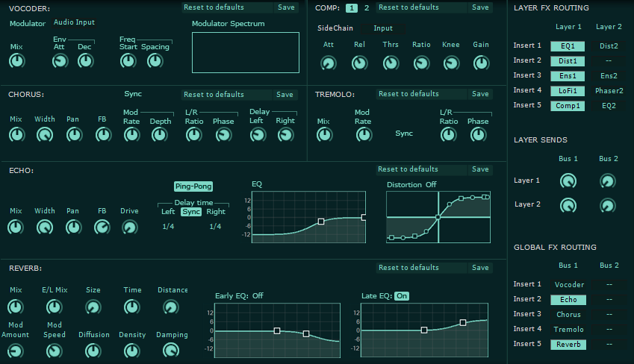This screenshot has height=364, width=634.
Task: Select Compressor 1 button
Action: [x=352, y=7]
